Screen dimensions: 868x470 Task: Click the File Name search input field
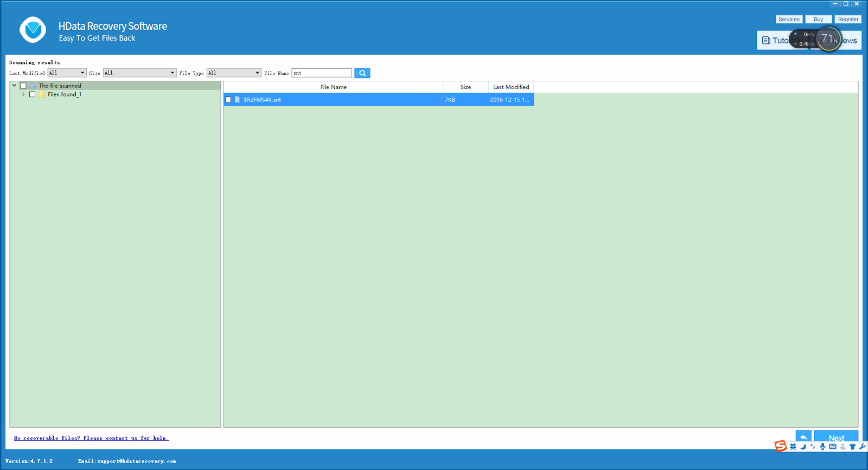pos(322,73)
